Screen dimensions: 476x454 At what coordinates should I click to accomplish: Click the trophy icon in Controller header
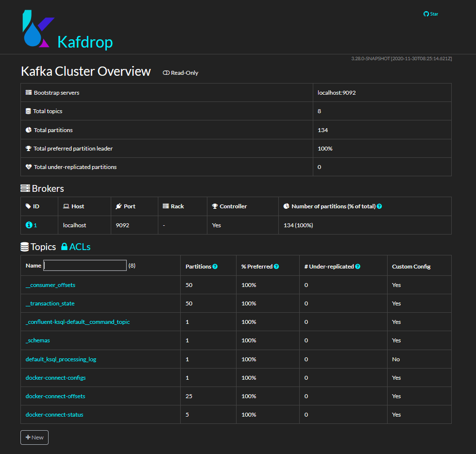tap(215, 206)
